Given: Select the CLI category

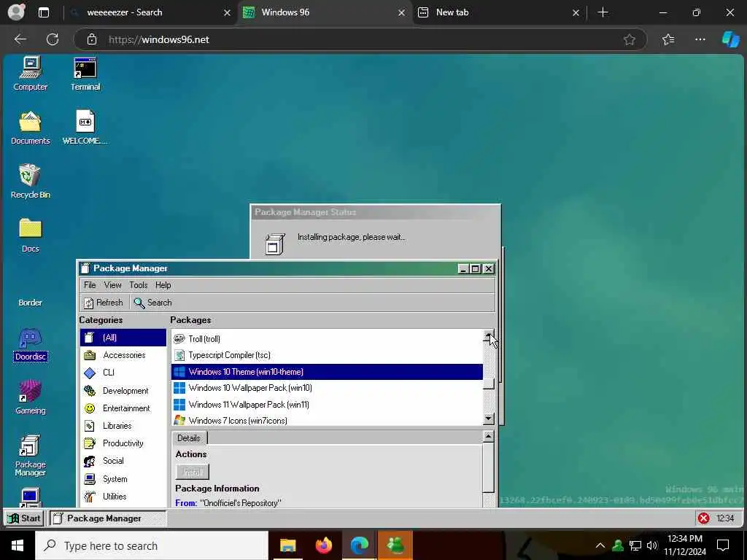Looking at the screenshot, I should (123, 373).
